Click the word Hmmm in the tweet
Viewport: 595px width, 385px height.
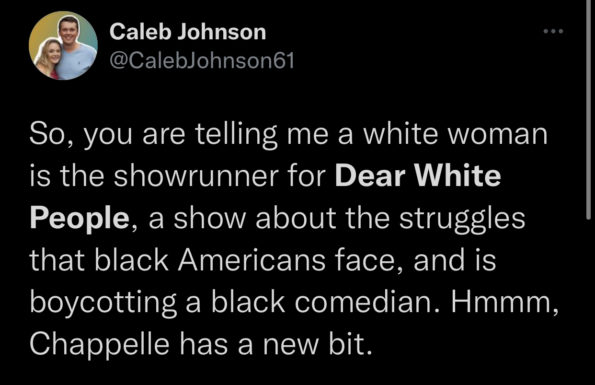pos(501,302)
